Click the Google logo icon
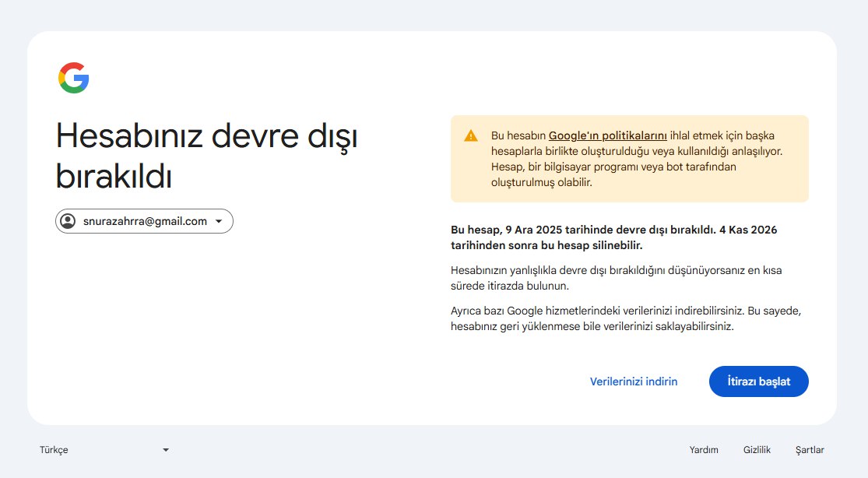 (74, 78)
